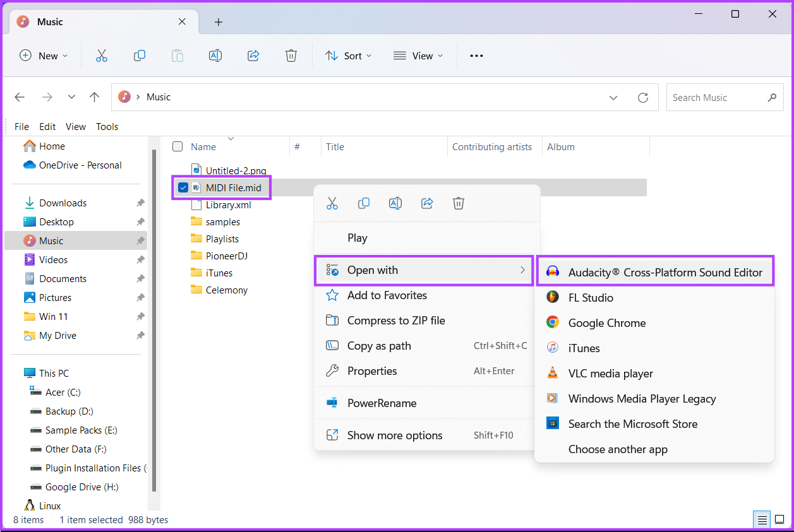This screenshot has width=794, height=532.
Task: Click the Copy icon in the toolbar
Action: pos(140,56)
